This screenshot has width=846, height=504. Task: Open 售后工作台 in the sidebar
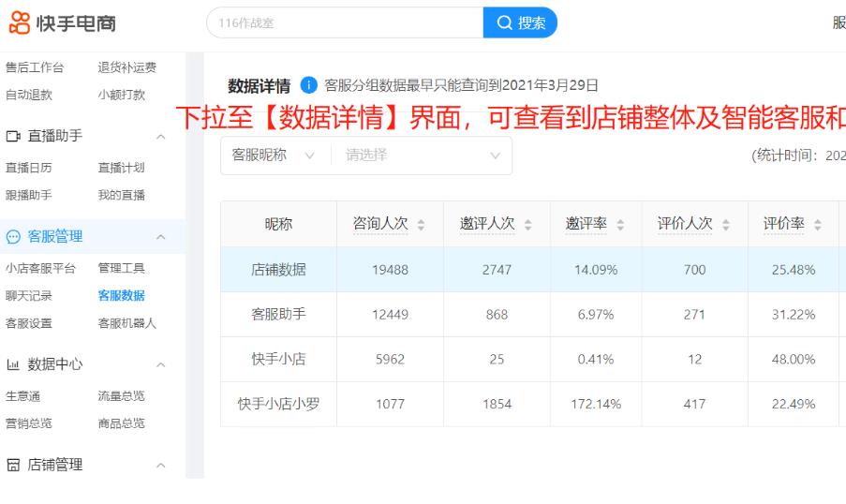coord(35,67)
